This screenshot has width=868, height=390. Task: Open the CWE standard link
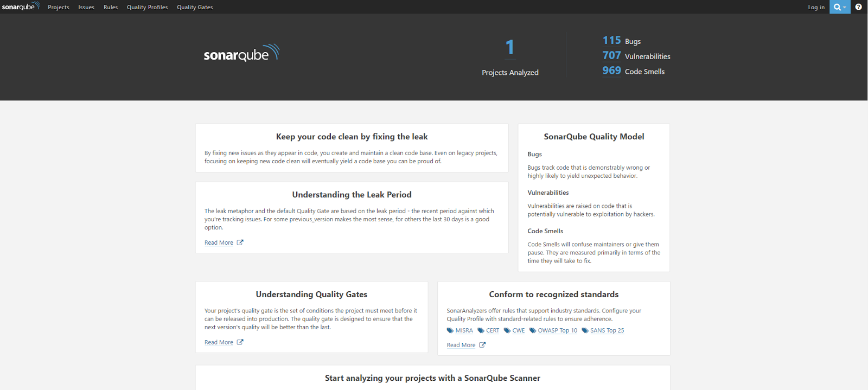coord(519,330)
